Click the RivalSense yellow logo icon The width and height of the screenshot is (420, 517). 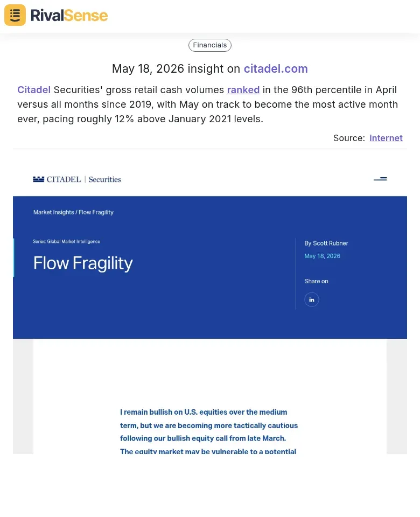click(15, 15)
